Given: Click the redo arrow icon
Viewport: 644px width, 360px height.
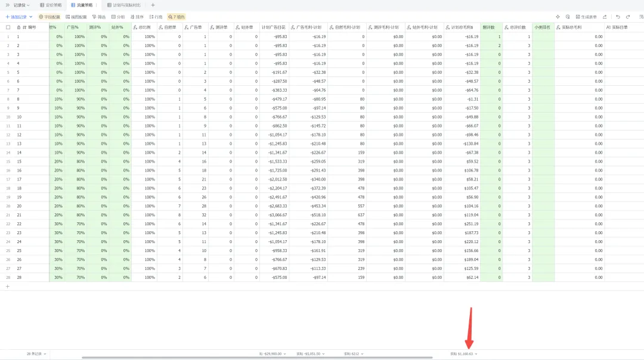Looking at the screenshot, I should click(x=628, y=17).
